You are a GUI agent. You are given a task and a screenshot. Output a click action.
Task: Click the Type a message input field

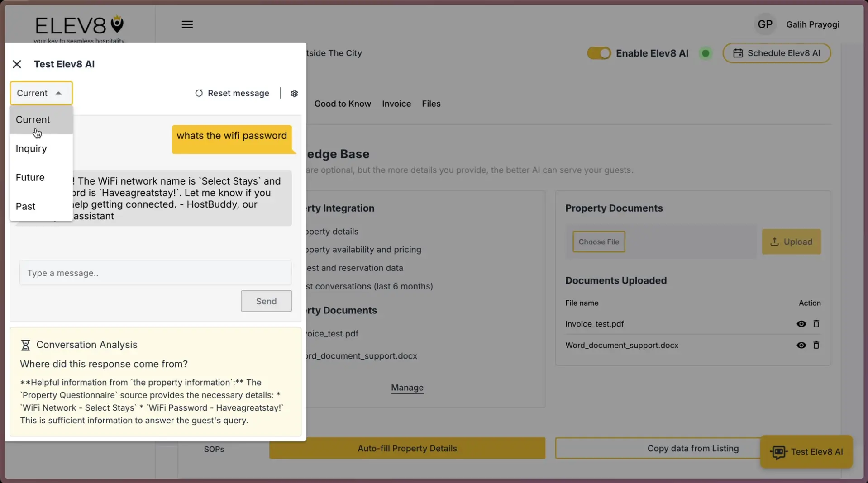click(x=155, y=273)
